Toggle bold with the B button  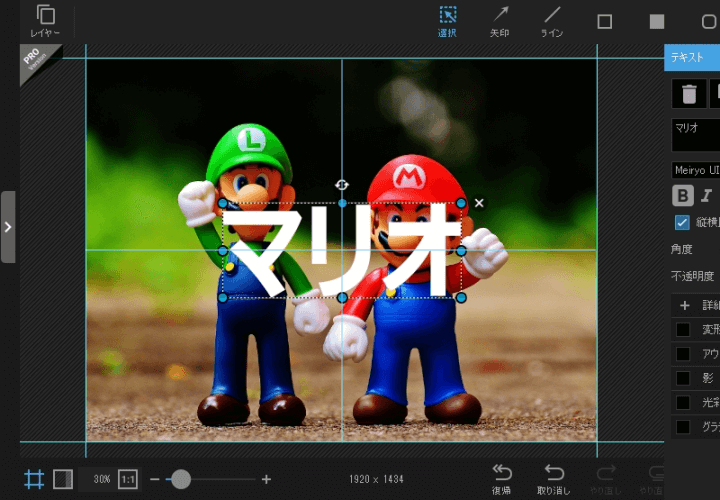coord(683,196)
